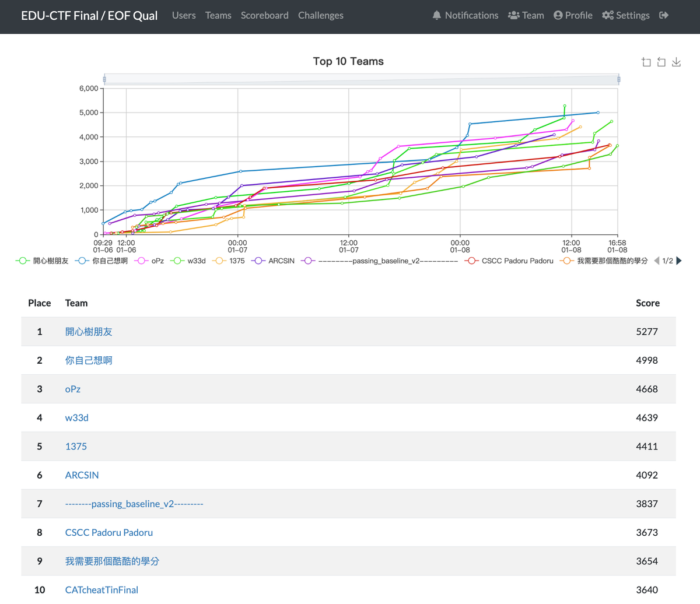Open the Notifications bell in navbar
The image size is (700, 604).
point(465,16)
